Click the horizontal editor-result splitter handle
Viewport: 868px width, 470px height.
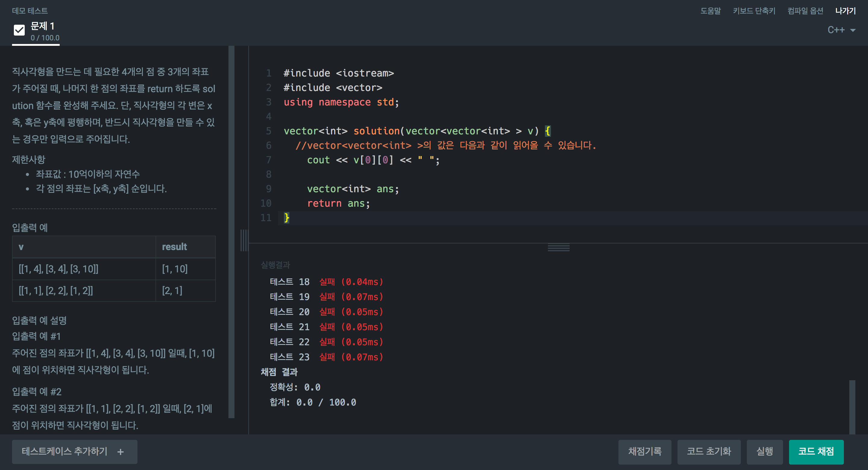pos(558,247)
